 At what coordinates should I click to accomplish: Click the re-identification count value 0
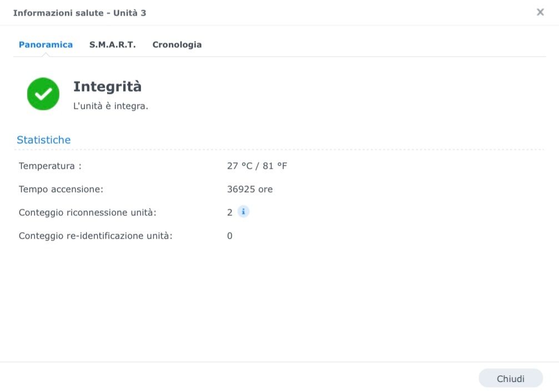click(230, 236)
